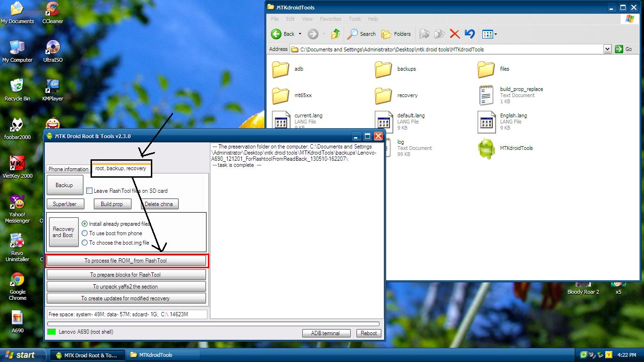Select To choose the boot.img file option

coord(85,243)
